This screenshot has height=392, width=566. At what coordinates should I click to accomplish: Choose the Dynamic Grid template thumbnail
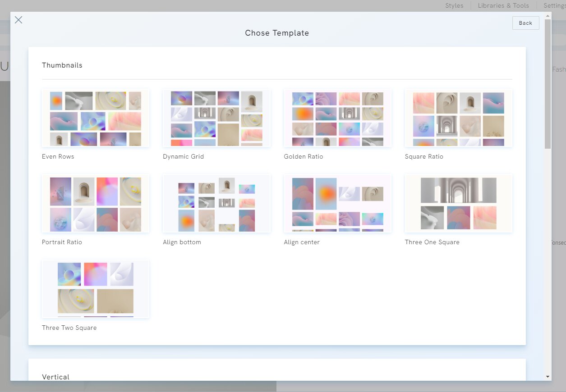point(216,118)
